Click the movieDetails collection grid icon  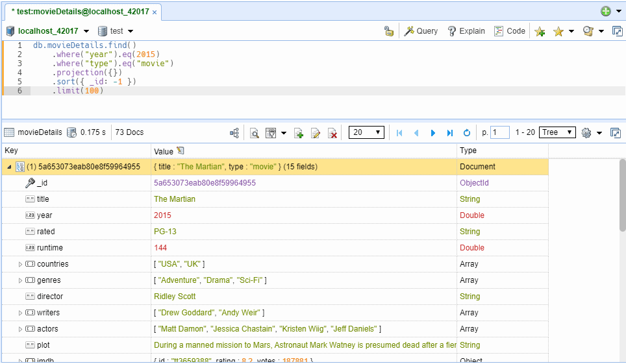(9, 132)
